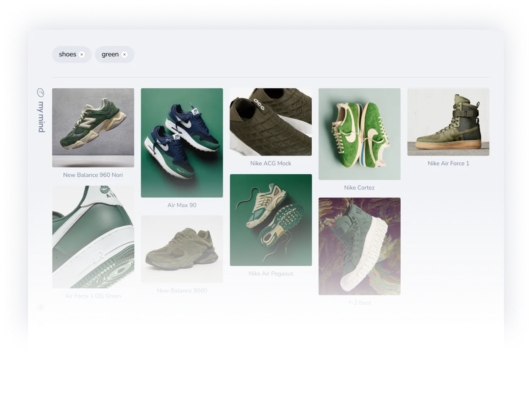Click the 'Air Force 1 OG Green' caption
The image size is (532, 395).
[x=93, y=296]
